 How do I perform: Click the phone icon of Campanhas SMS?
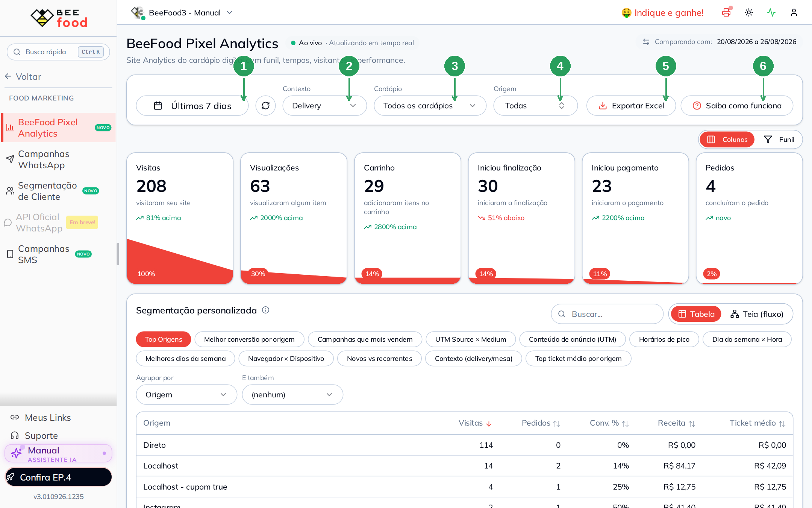10,254
